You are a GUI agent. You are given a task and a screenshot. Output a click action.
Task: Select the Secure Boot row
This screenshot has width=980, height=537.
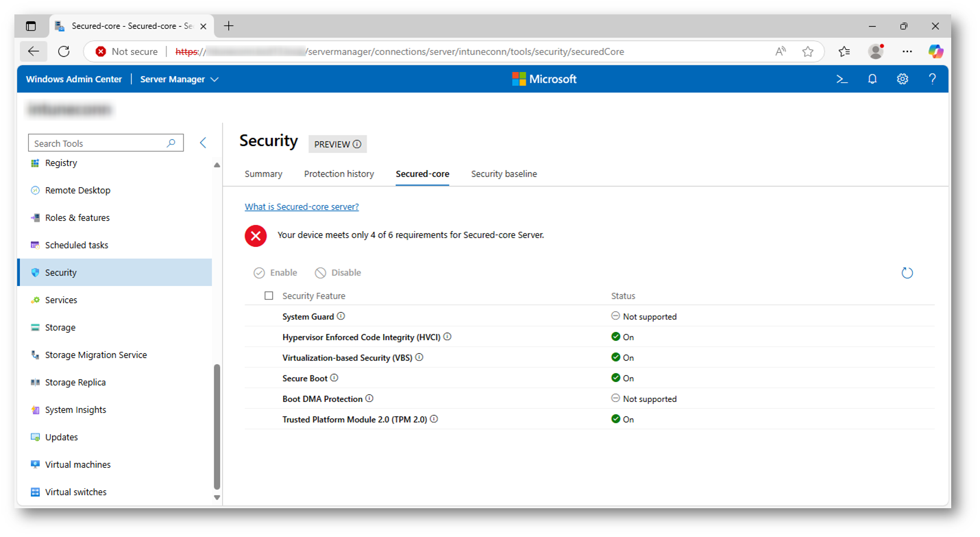point(589,378)
